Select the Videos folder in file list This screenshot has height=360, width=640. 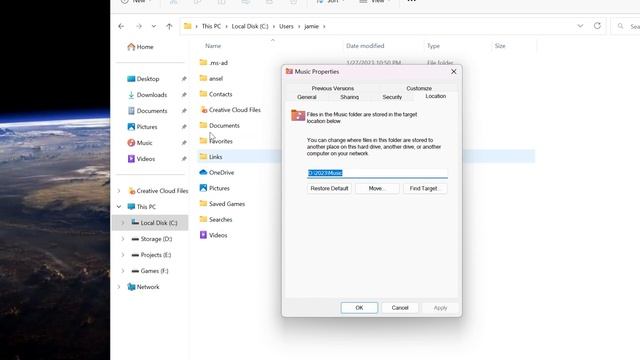(213, 235)
